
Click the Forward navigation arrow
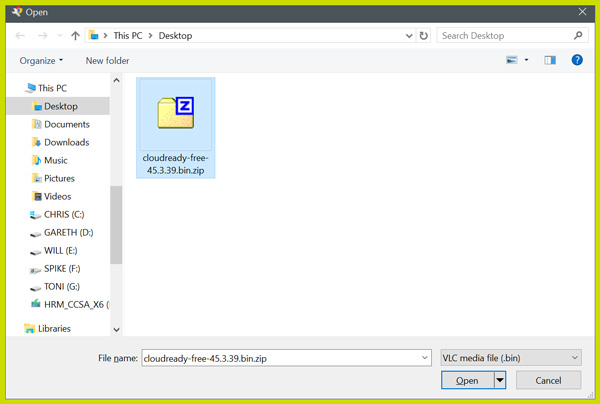tap(42, 36)
